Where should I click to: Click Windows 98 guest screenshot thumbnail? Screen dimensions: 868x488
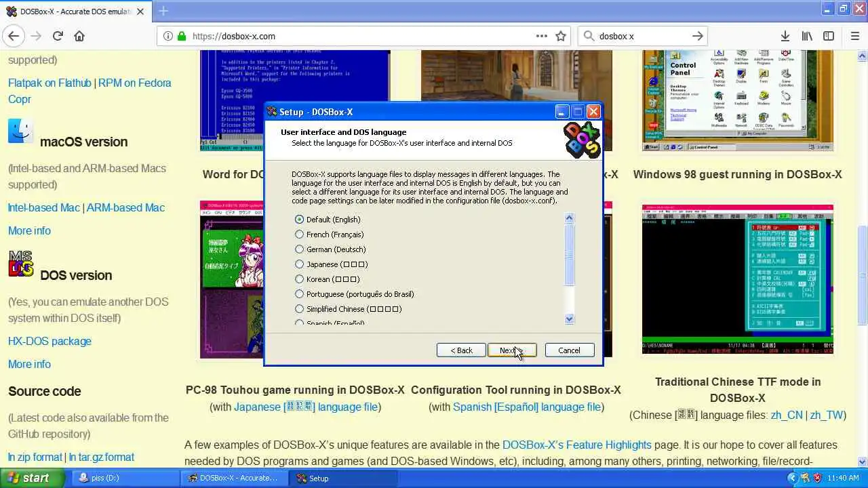(738, 100)
